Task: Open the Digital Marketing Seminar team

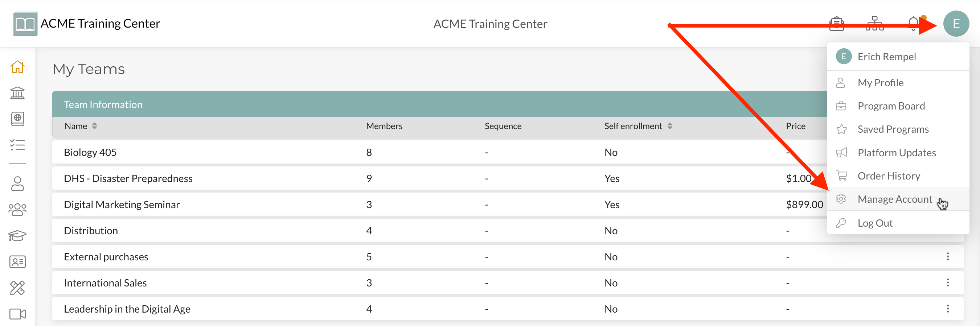Action: (122, 205)
